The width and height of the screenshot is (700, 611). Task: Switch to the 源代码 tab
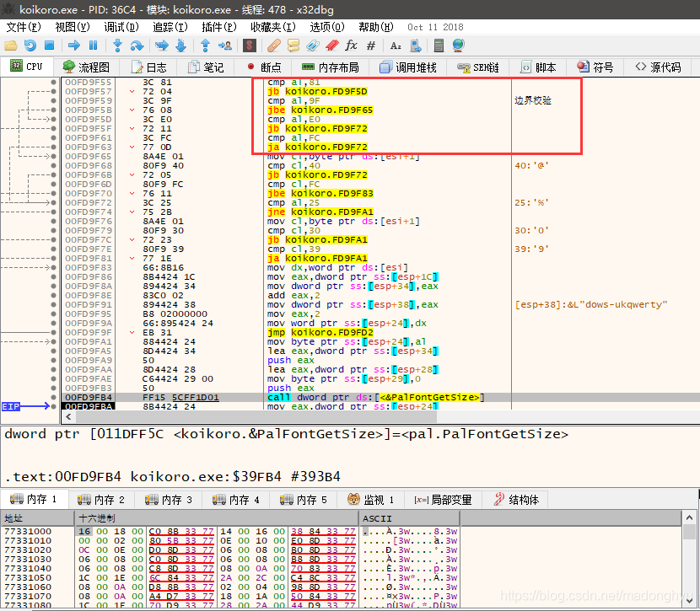[659, 67]
